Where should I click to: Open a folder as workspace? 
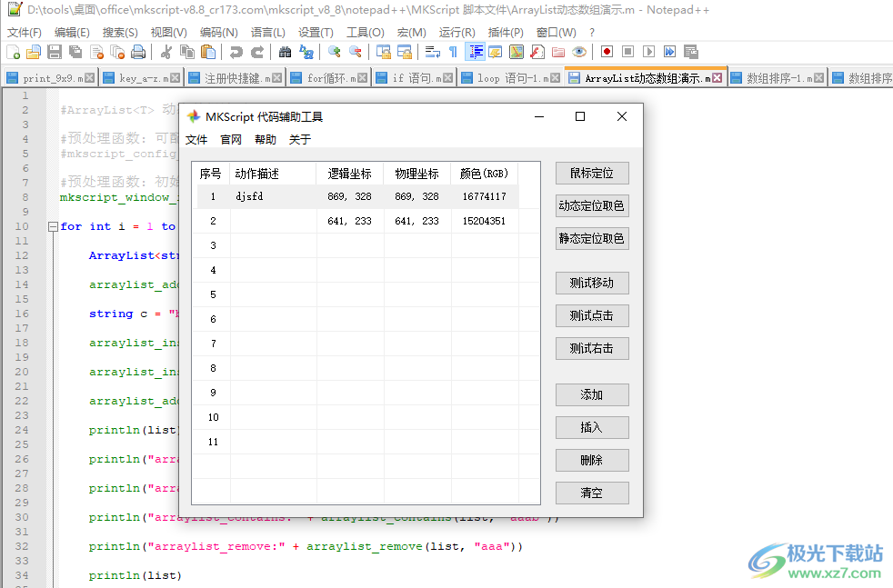[x=557, y=53]
